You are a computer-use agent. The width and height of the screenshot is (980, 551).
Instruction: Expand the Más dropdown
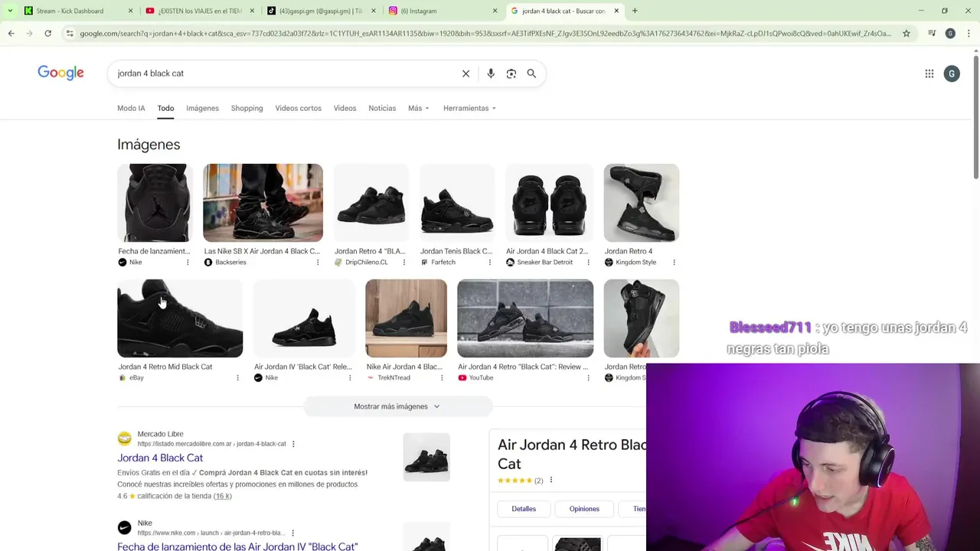pyautogui.click(x=418, y=108)
